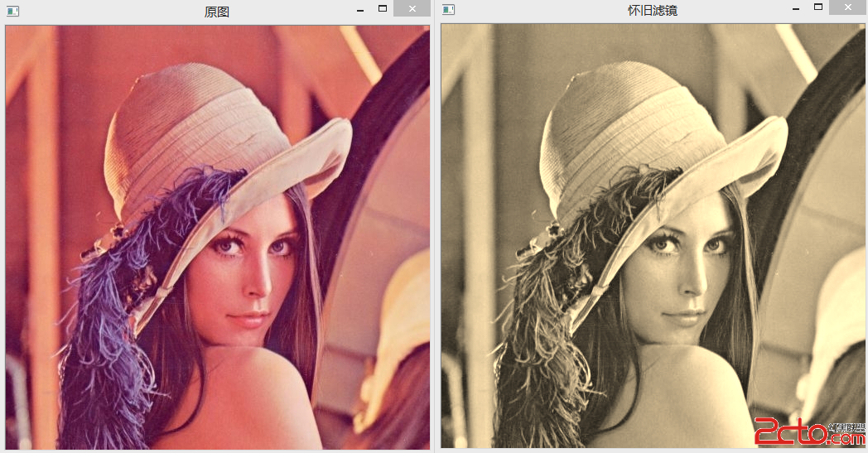Screen dimensions: 868x453
Task: Minimize the 原图 window
Action: click(360, 10)
